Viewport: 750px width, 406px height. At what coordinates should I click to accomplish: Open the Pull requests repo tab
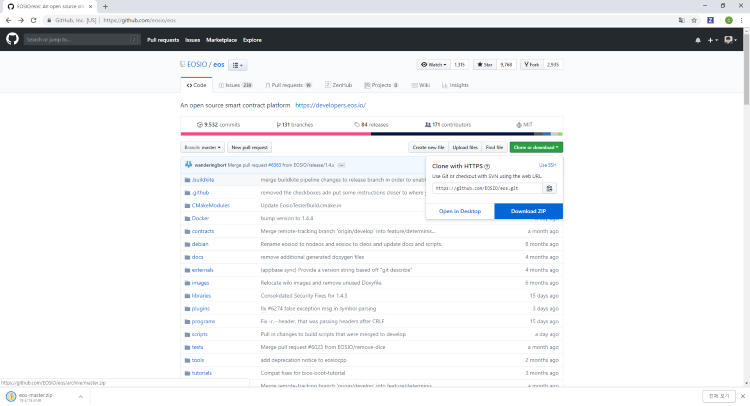pyautogui.click(x=288, y=85)
